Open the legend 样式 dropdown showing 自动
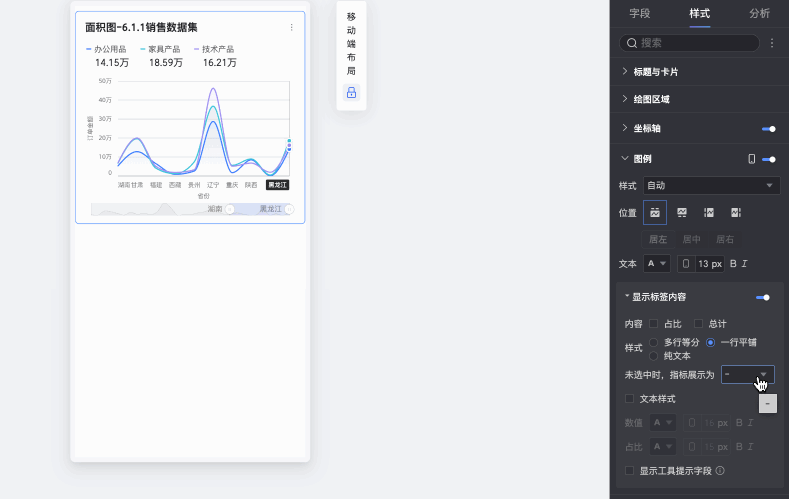789x499 pixels. 712,186
